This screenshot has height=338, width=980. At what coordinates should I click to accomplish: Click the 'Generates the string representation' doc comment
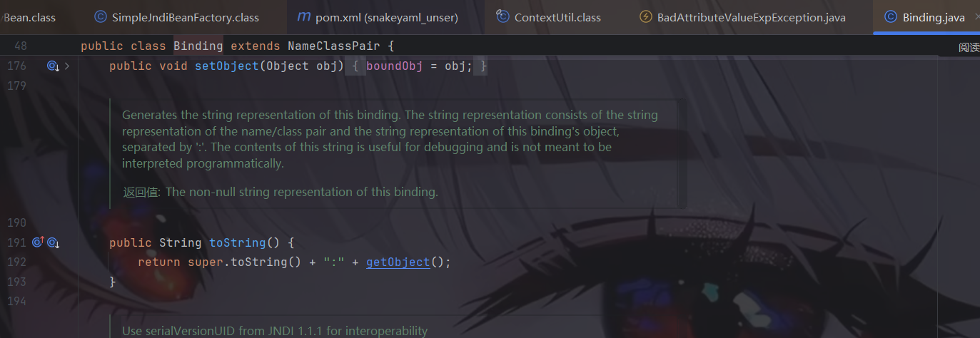coord(390,139)
